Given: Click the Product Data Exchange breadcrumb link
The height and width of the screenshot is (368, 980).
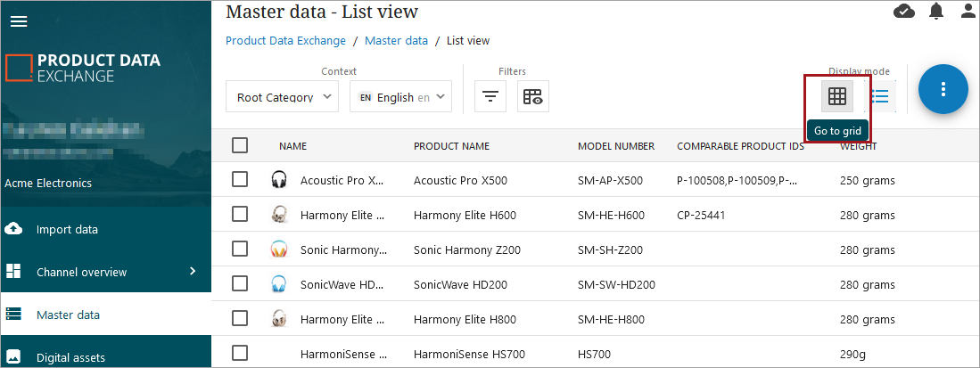Looking at the screenshot, I should tap(285, 41).
